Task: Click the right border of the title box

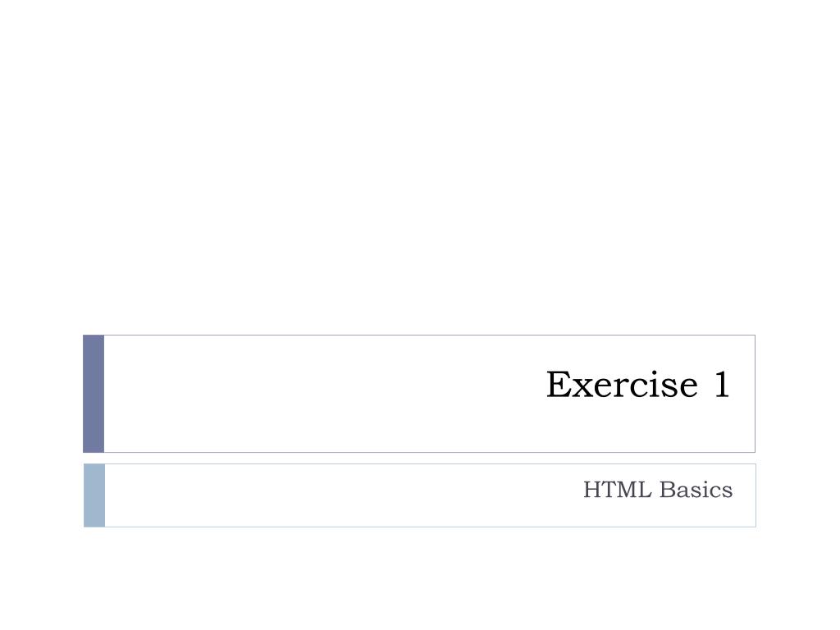Action: point(756,394)
